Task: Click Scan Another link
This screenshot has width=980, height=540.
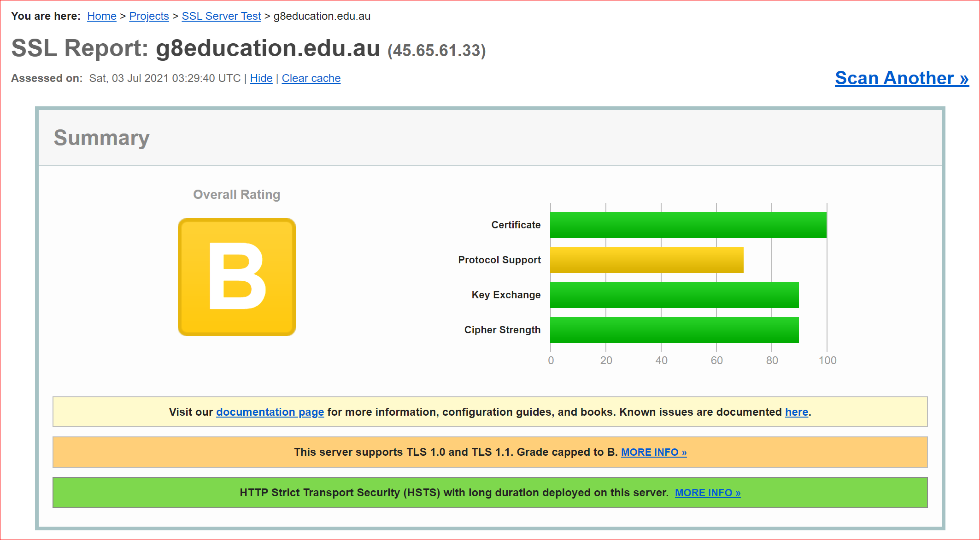Action: coord(902,78)
